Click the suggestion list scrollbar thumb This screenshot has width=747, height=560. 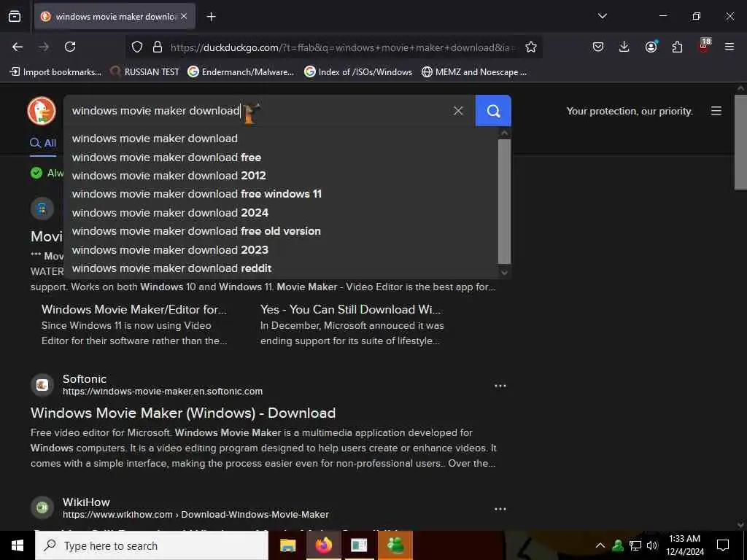tap(504, 201)
